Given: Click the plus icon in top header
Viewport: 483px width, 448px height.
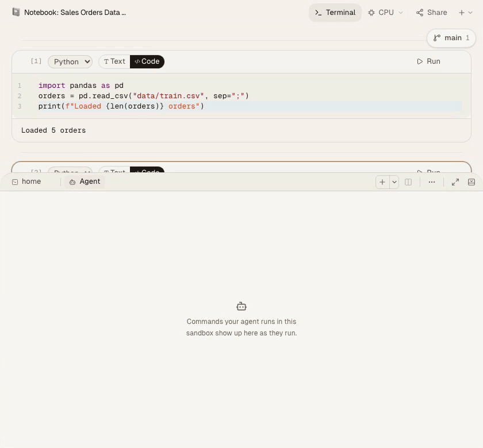Looking at the screenshot, I should point(461,13).
